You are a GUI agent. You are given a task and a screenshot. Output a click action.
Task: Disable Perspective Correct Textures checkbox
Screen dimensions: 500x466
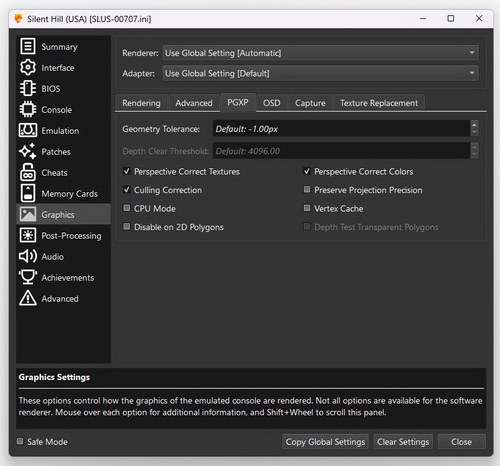(x=127, y=171)
